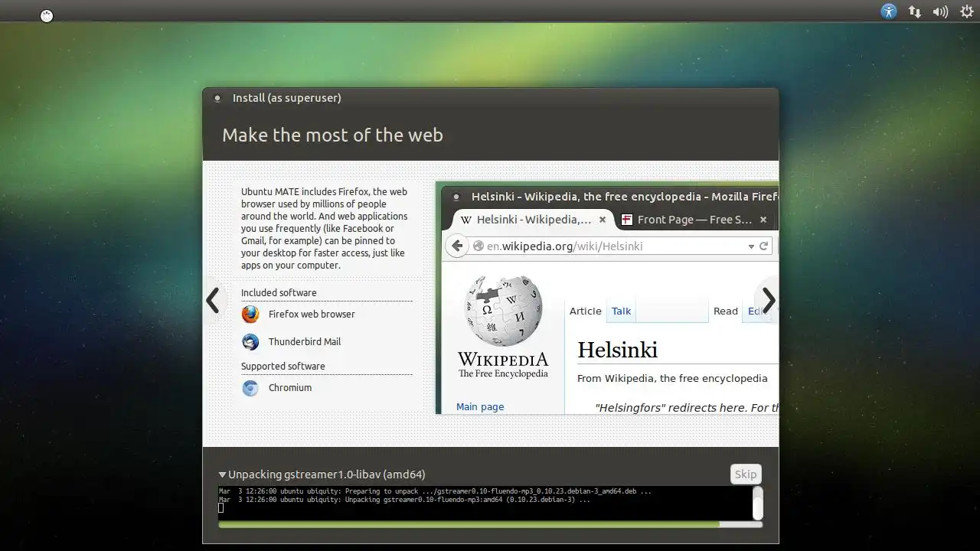Click the Helsinki article heading
The image size is (980, 551).
point(617,350)
